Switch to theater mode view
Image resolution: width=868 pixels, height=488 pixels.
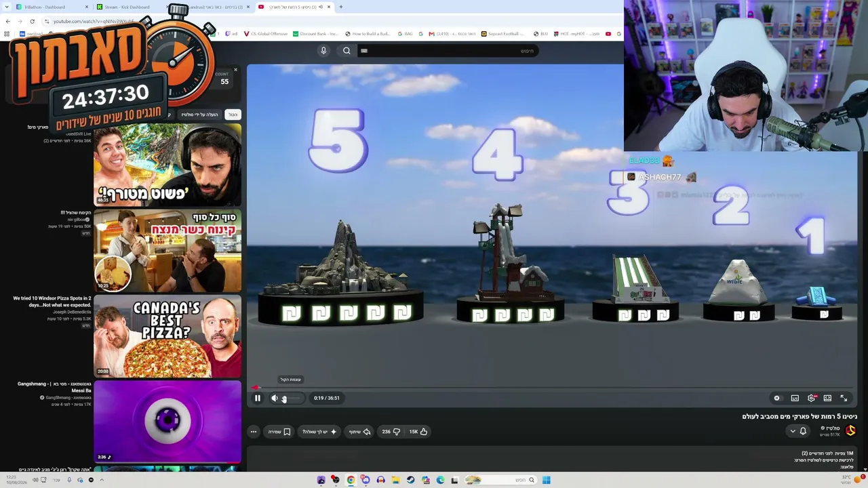click(827, 399)
